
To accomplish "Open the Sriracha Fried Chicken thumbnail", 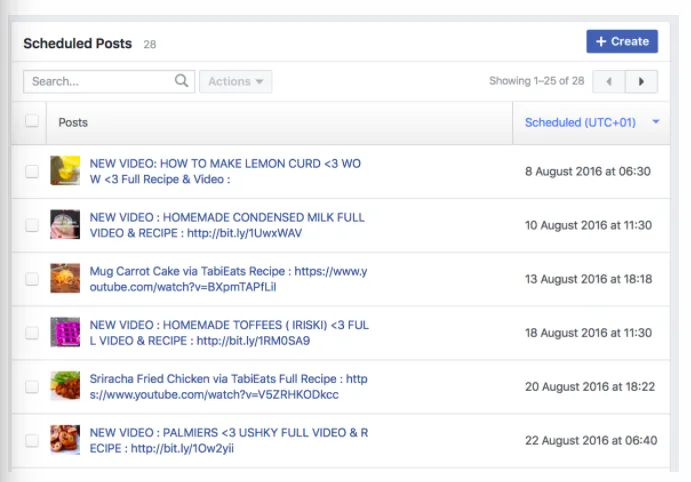I will click(65, 386).
